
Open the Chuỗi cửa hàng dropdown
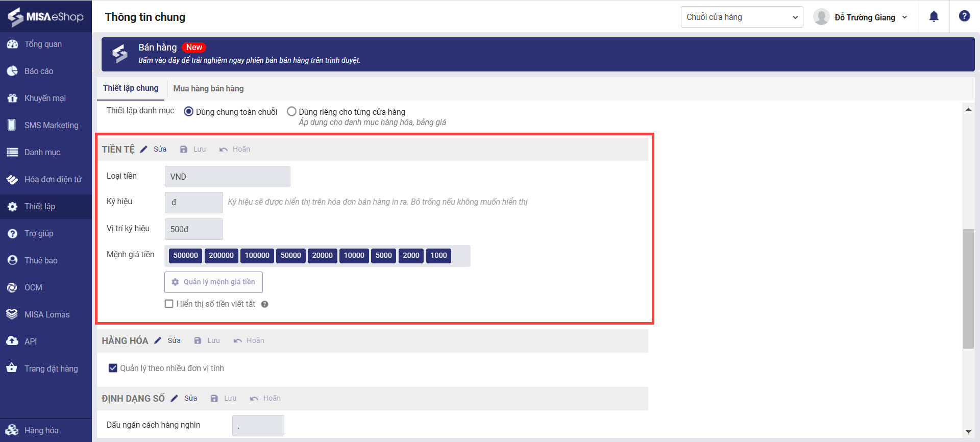[x=742, y=17]
